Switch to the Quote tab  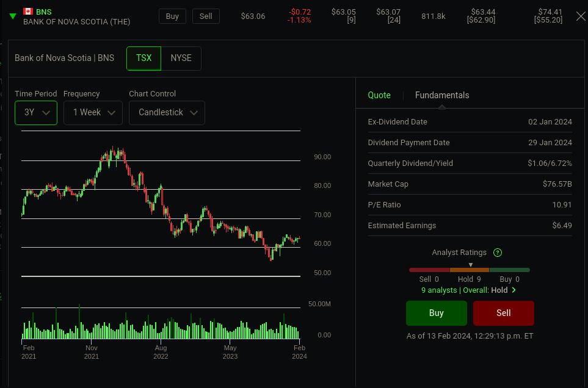379,95
